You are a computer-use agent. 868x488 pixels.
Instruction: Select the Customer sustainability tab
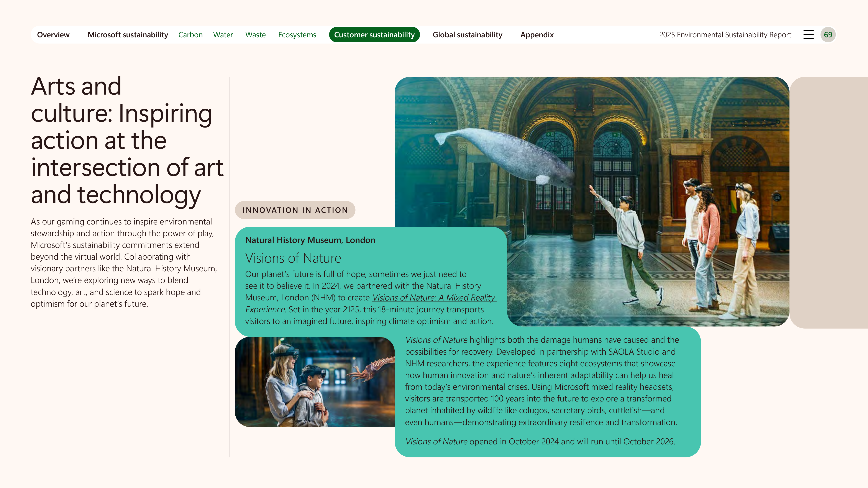pyautogui.click(x=374, y=35)
